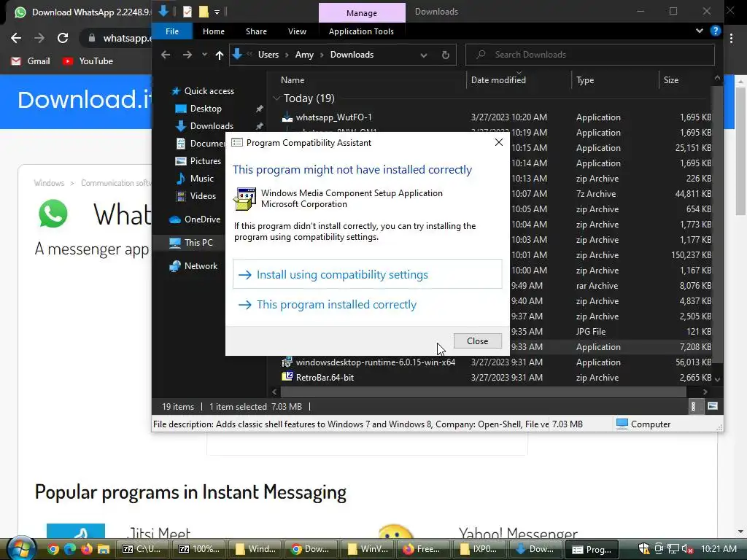Switch to details view using the status bar icon

tap(694, 406)
